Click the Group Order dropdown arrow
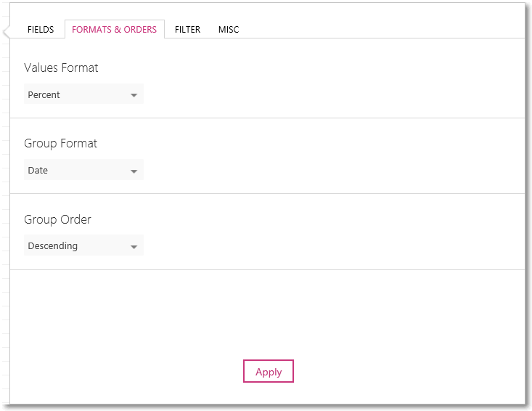 point(134,247)
